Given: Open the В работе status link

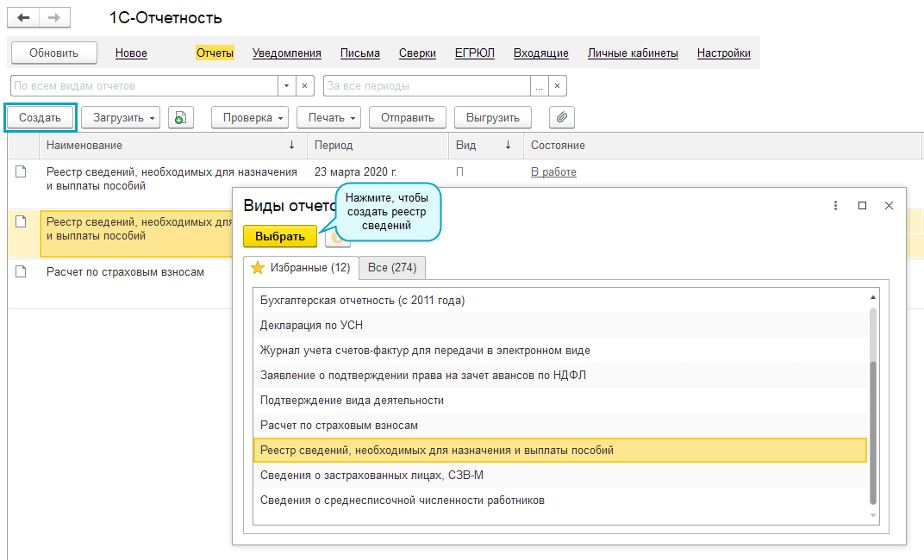Looking at the screenshot, I should 553,172.
